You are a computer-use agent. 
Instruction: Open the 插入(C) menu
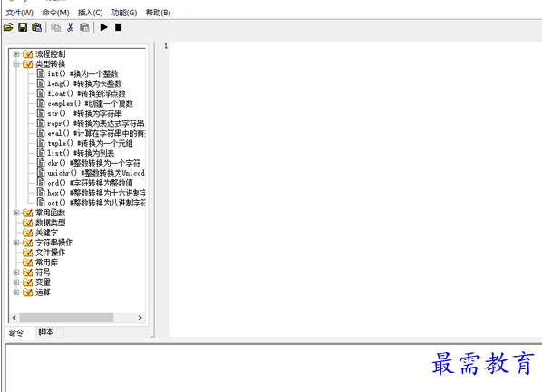[x=91, y=13]
